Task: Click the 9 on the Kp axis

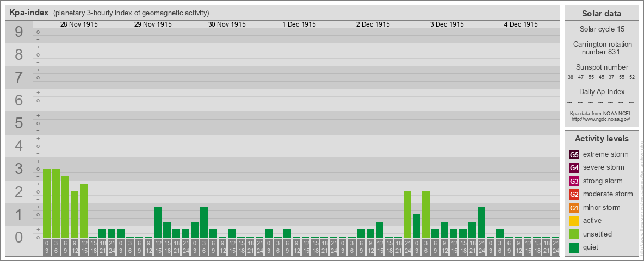Action: pos(19,33)
